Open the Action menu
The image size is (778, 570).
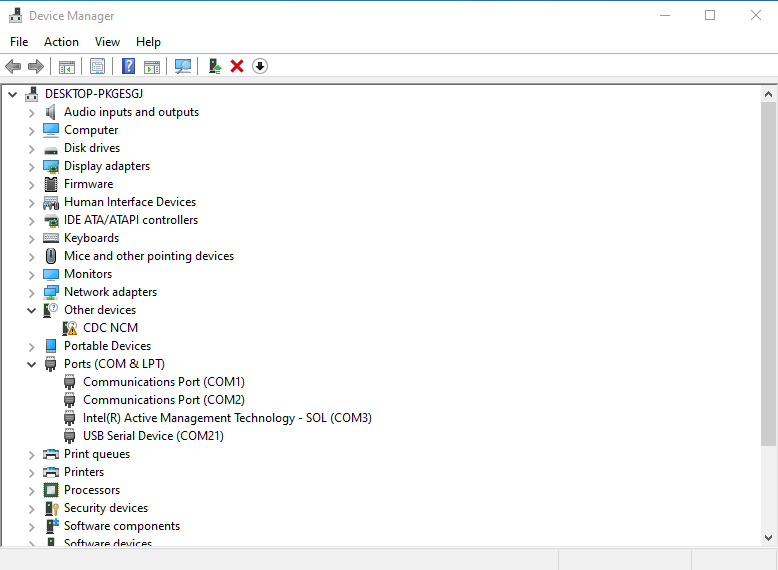coord(61,42)
